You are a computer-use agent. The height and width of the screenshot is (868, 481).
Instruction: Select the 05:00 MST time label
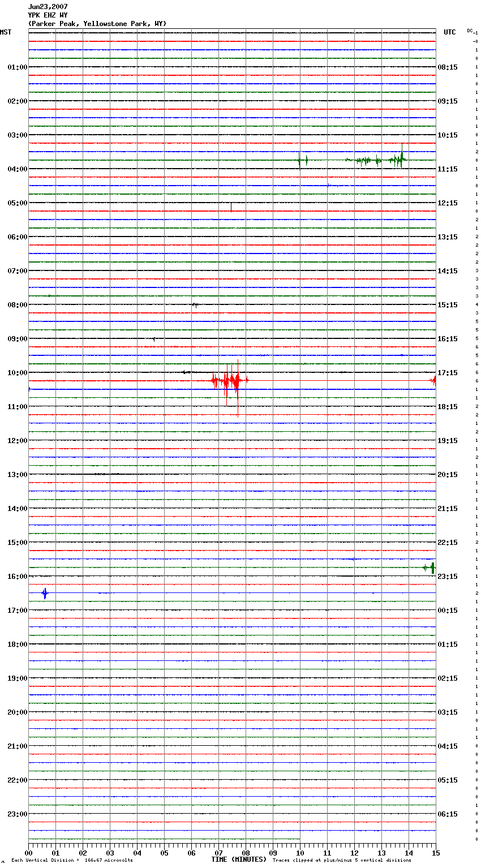(18, 203)
